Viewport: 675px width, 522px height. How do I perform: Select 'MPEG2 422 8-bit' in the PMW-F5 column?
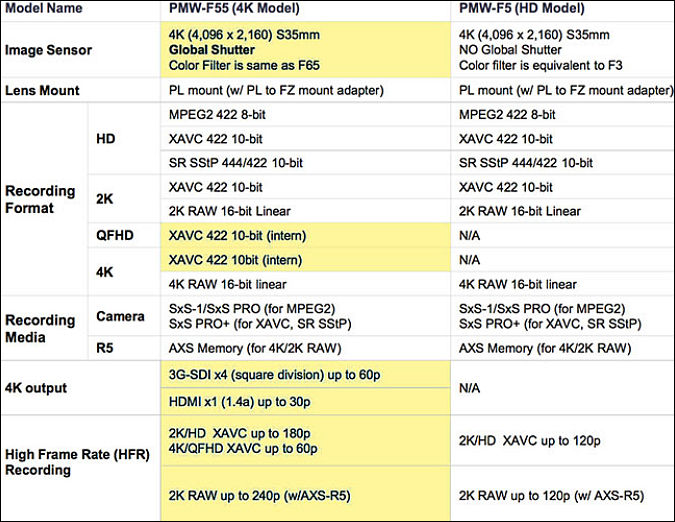(507, 114)
